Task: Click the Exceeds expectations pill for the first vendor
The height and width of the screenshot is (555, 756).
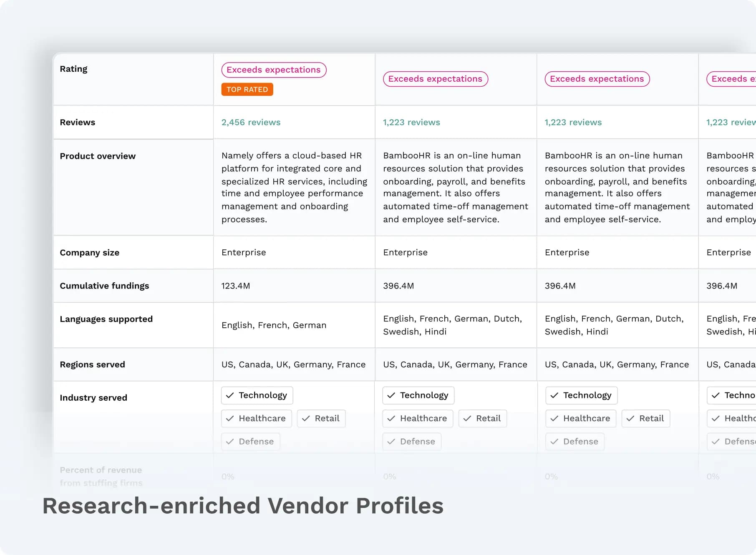Action: pyautogui.click(x=274, y=70)
